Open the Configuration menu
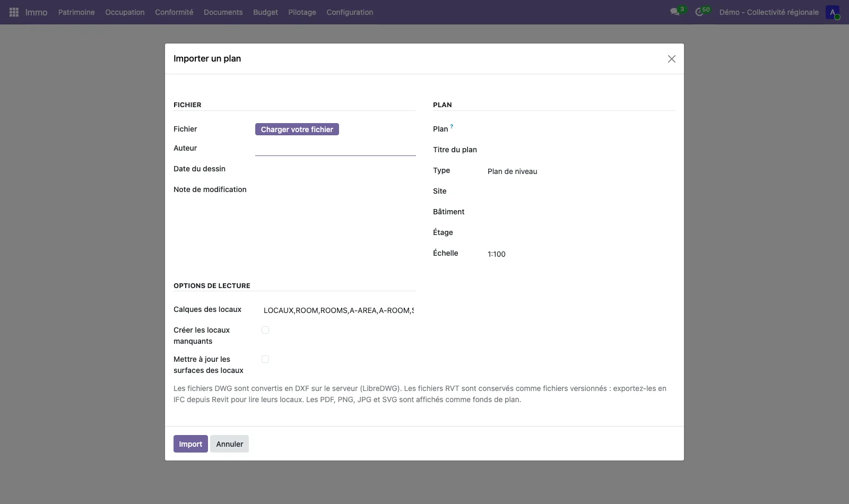This screenshot has height=504, width=849. [350, 12]
